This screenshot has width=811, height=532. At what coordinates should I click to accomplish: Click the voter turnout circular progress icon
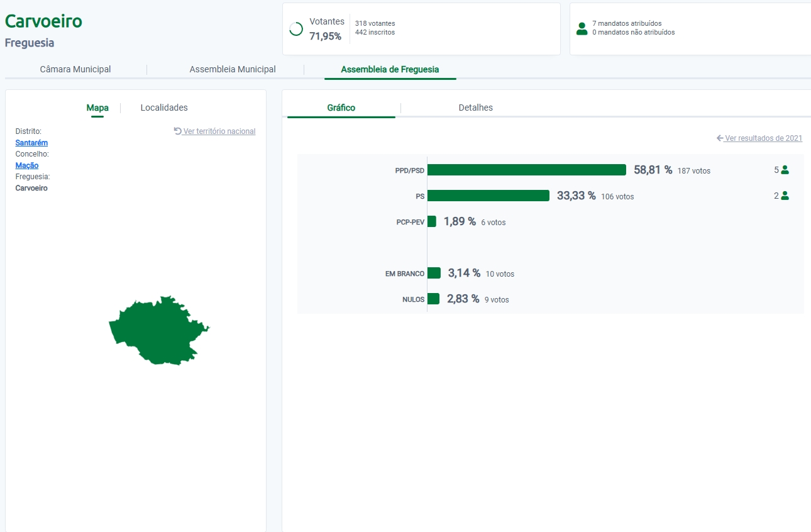pyautogui.click(x=296, y=29)
